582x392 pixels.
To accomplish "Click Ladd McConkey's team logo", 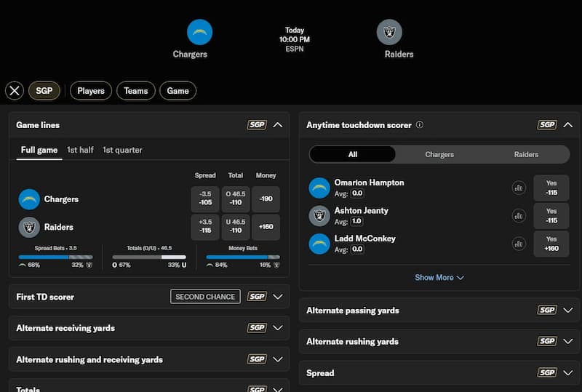I will tap(319, 244).
